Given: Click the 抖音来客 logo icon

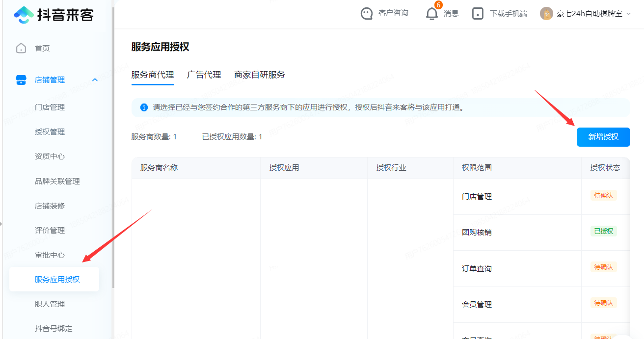Looking at the screenshot, I should [24, 15].
